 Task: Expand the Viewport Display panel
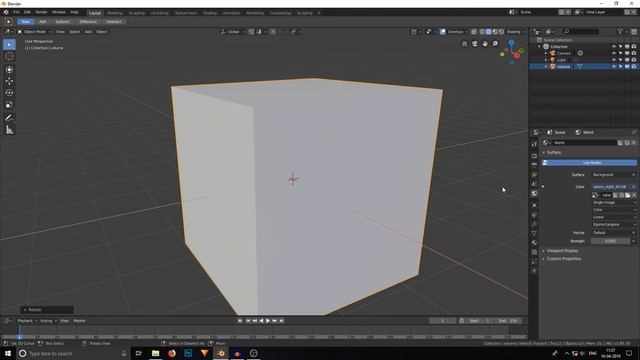(x=562, y=251)
